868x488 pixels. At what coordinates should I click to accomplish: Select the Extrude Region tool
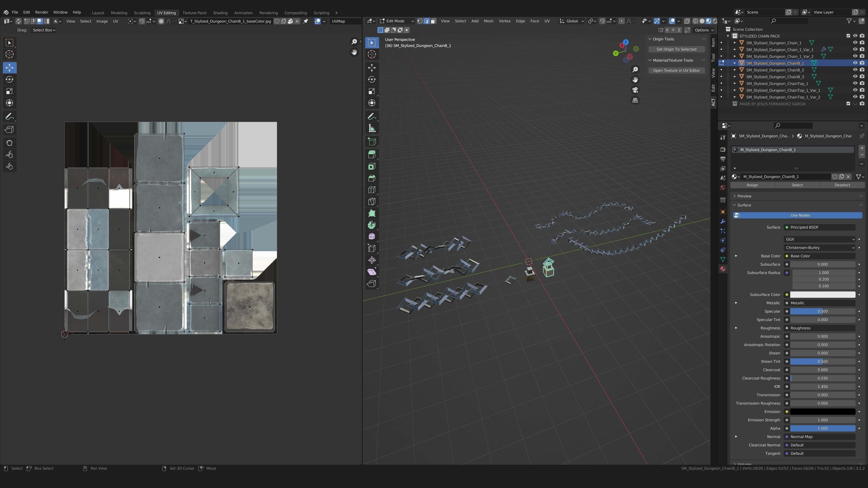click(372, 155)
